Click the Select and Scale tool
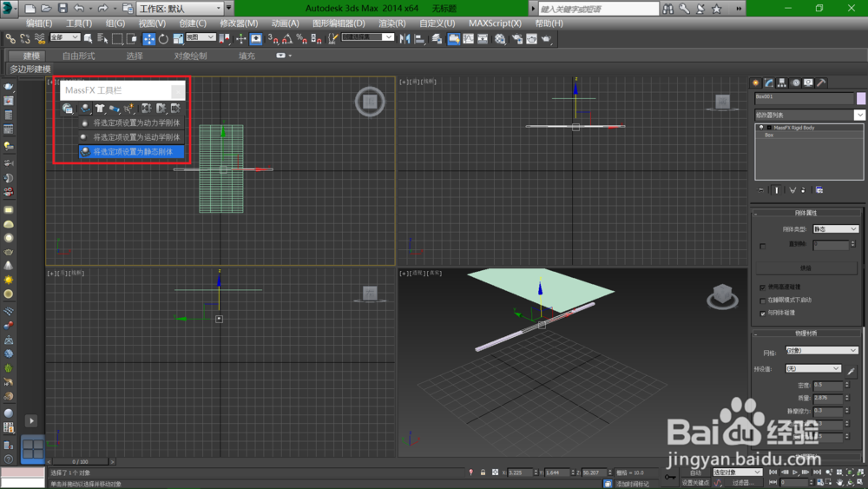This screenshot has height=489, width=868. (178, 39)
